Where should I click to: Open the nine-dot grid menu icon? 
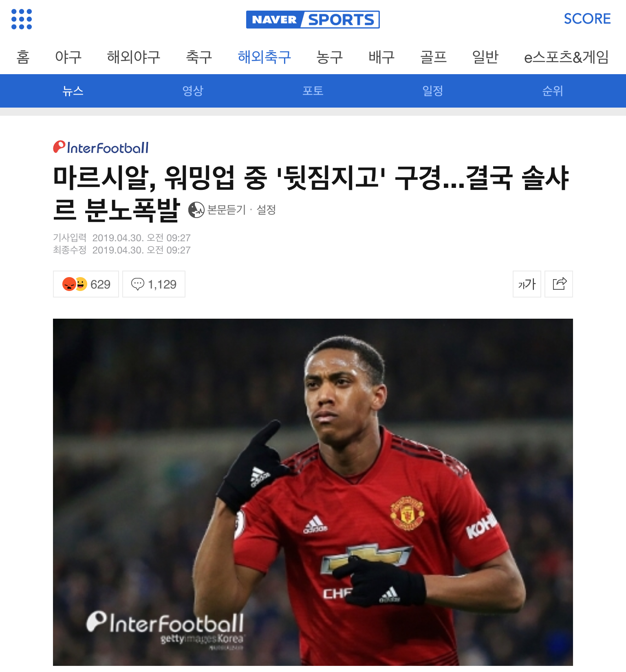pos(22,19)
